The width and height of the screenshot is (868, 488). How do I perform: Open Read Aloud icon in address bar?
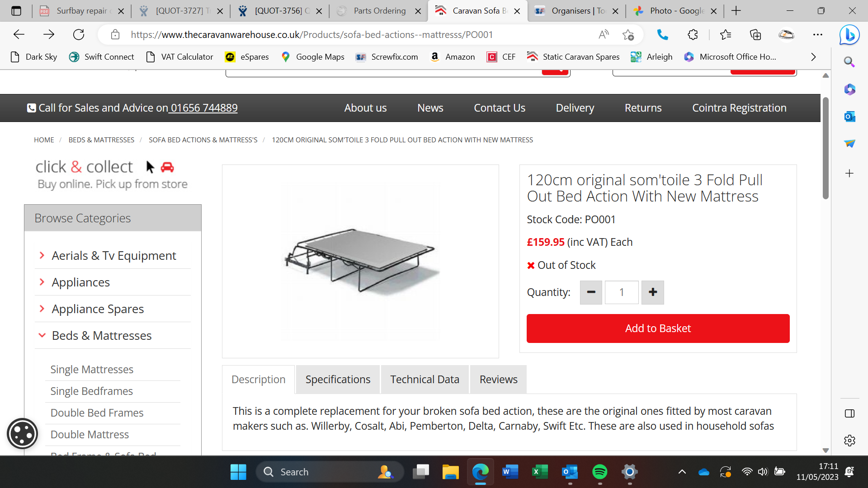tap(604, 34)
